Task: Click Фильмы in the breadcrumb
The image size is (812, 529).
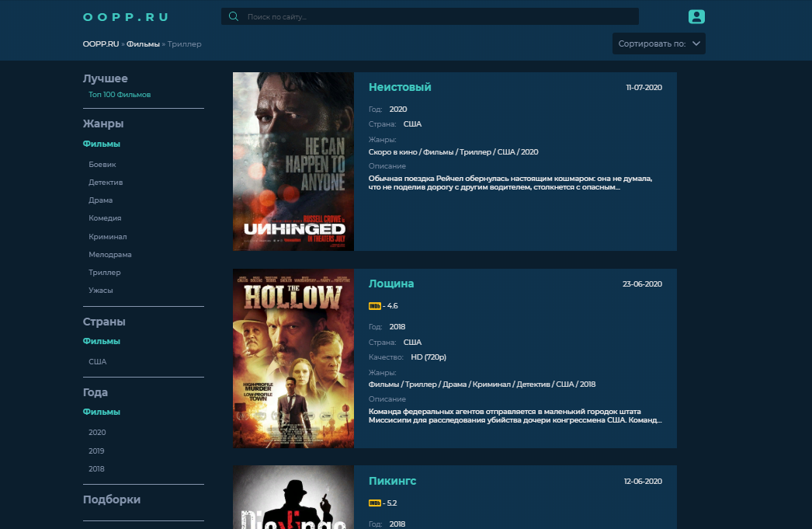Action: pyautogui.click(x=144, y=44)
